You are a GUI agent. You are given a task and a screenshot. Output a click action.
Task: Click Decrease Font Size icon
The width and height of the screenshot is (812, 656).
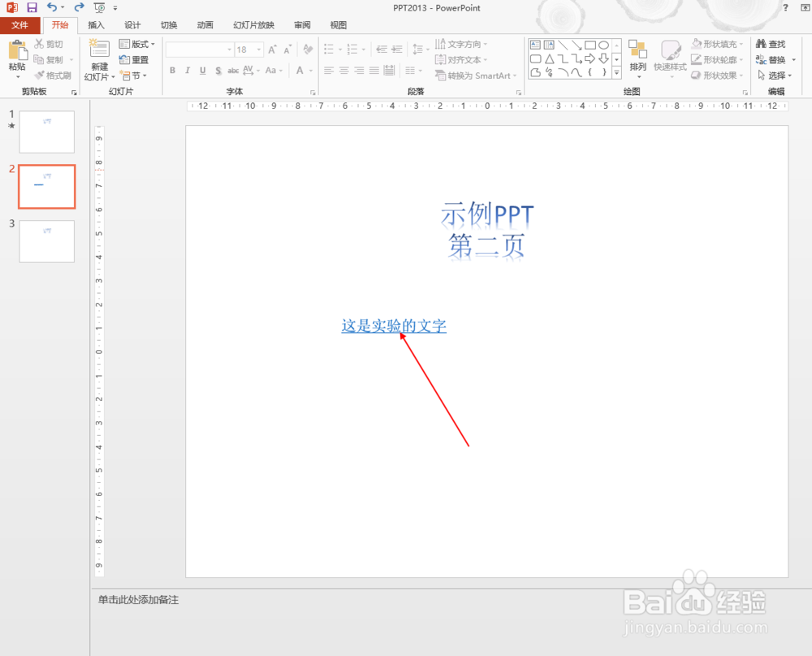point(287,50)
